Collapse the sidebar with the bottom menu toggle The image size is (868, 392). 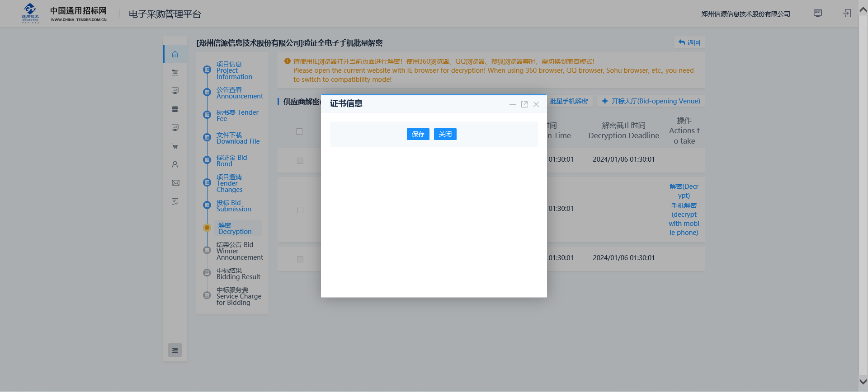tap(175, 350)
